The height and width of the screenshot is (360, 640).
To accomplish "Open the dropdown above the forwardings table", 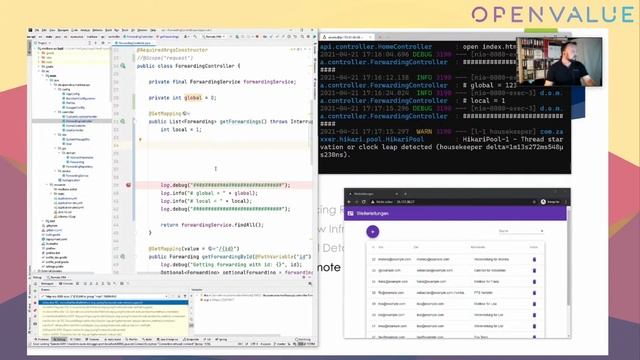I will click(x=520, y=231).
